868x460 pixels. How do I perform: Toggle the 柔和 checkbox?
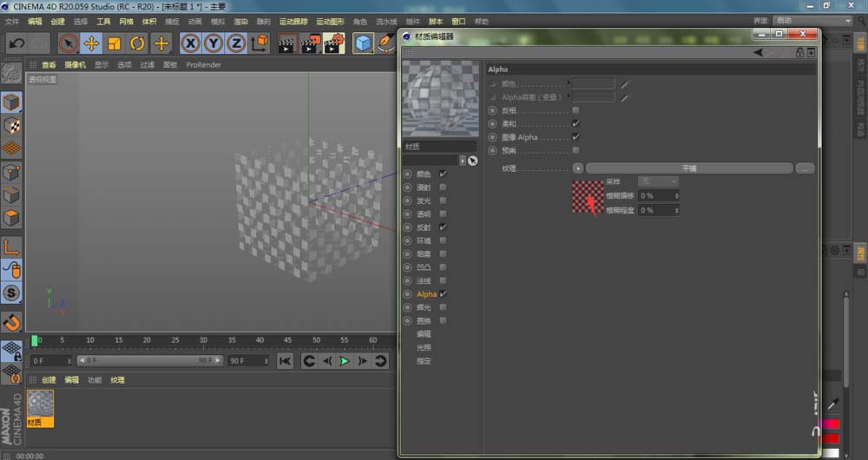575,124
